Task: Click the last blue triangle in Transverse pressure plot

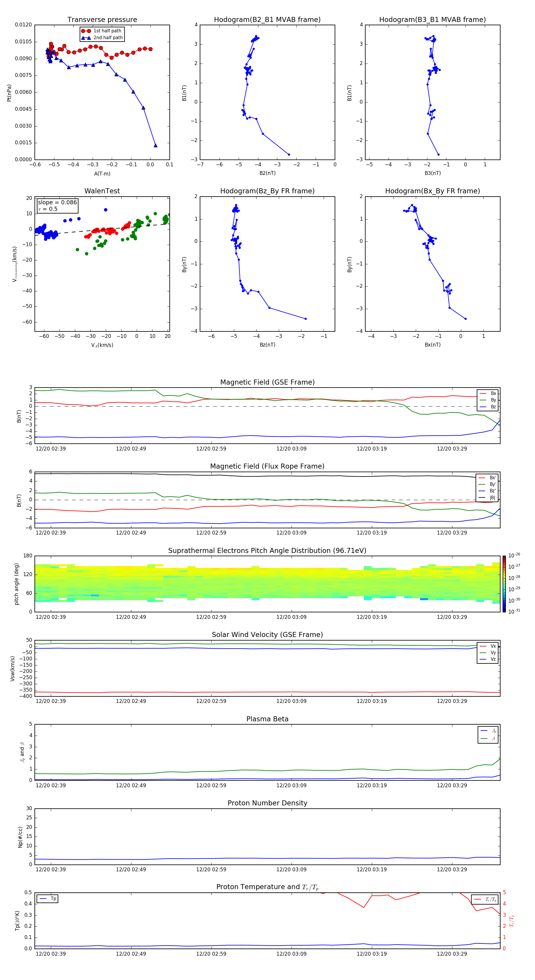Action: (x=155, y=145)
